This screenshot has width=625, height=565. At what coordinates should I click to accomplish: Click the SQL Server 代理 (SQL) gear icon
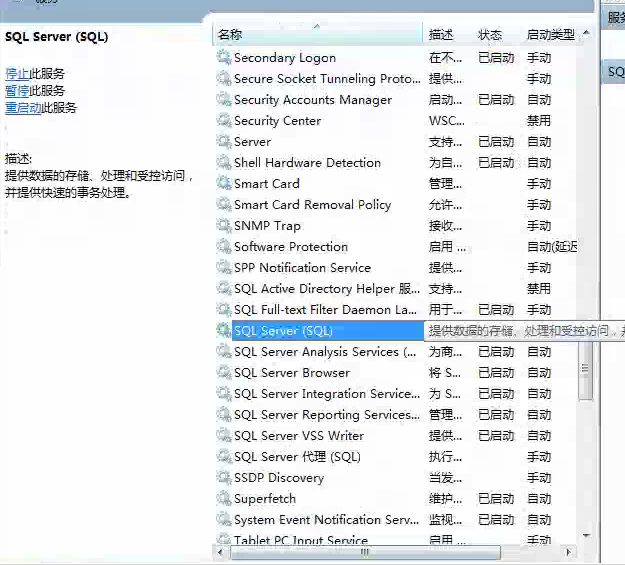(x=224, y=457)
